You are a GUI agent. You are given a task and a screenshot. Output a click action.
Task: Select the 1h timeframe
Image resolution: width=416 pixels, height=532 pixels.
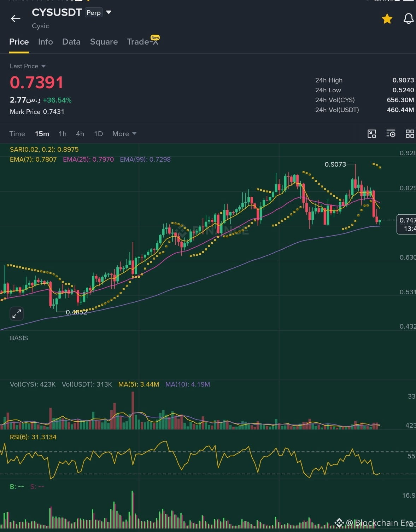click(x=63, y=134)
